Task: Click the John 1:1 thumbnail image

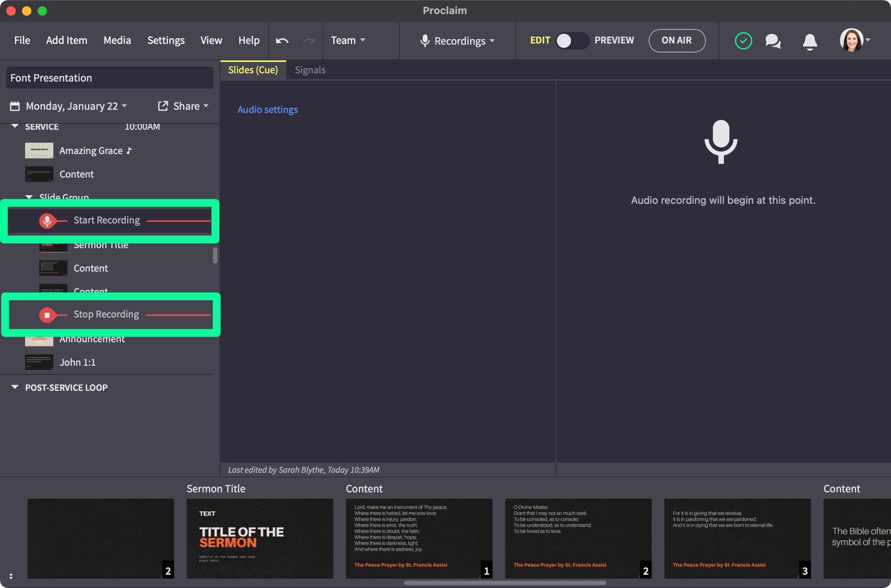Action: click(x=39, y=362)
